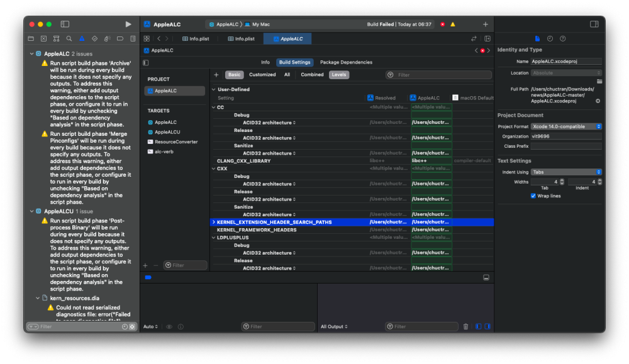Click the editor review swap arrows icon

tap(474, 39)
